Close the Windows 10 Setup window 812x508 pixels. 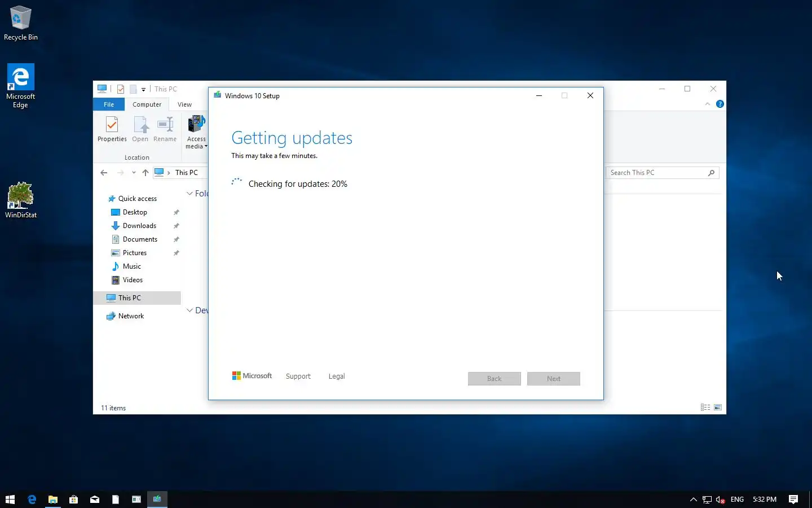[590, 95]
